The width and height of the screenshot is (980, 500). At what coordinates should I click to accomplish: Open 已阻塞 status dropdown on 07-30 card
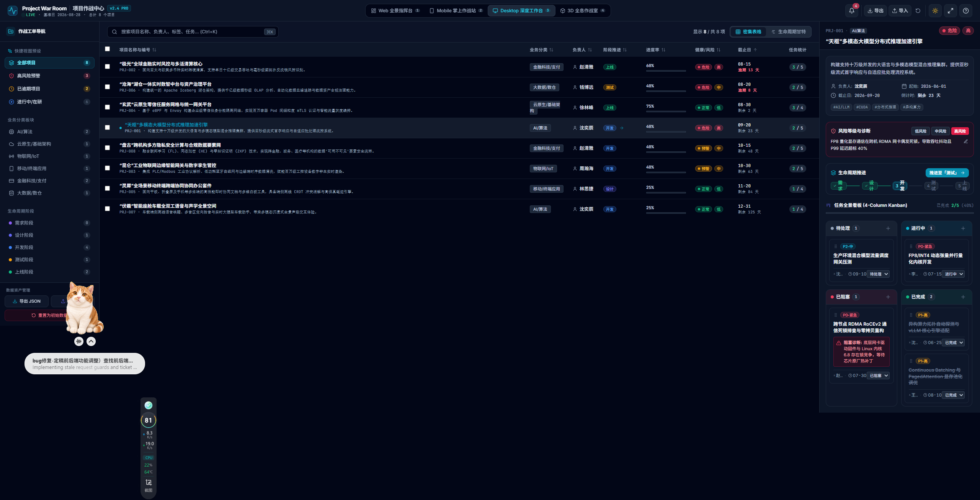click(878, 375)
